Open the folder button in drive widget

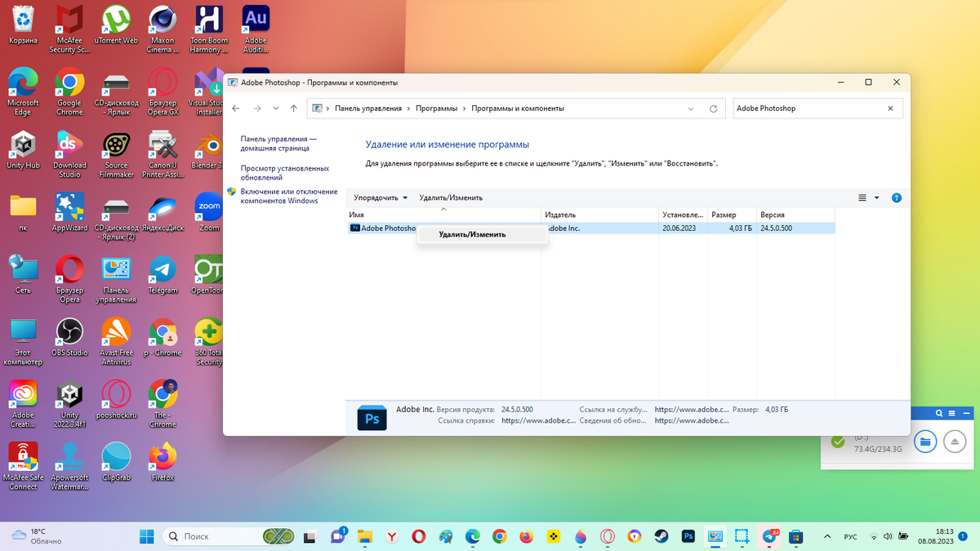pyautogui.click(x=924, y=442)
